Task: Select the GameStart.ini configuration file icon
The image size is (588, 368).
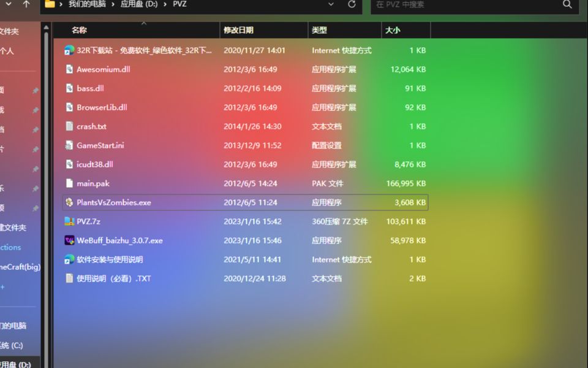Action: click(x=69, y=145)
